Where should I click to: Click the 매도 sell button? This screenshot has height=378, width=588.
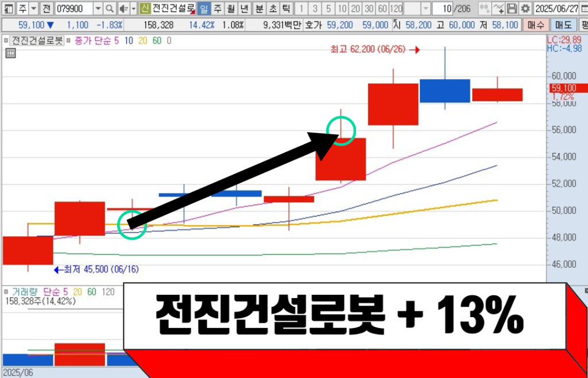563,25
